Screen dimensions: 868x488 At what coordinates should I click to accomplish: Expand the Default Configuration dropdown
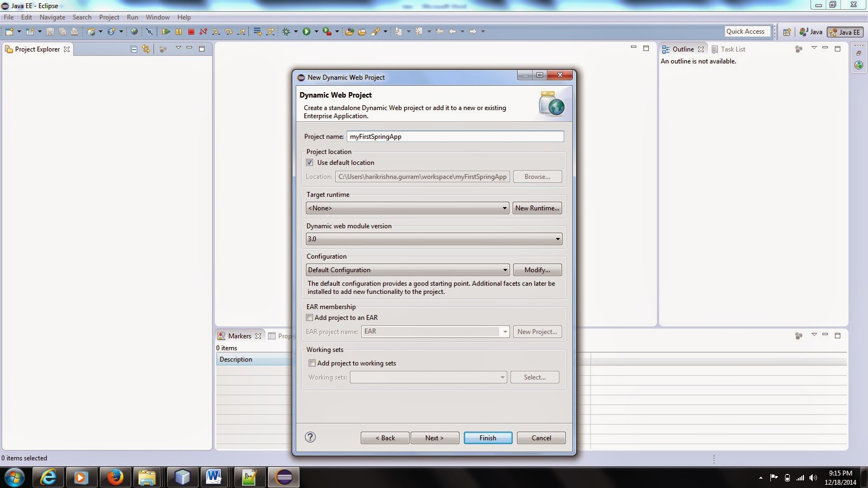point(505,269)
